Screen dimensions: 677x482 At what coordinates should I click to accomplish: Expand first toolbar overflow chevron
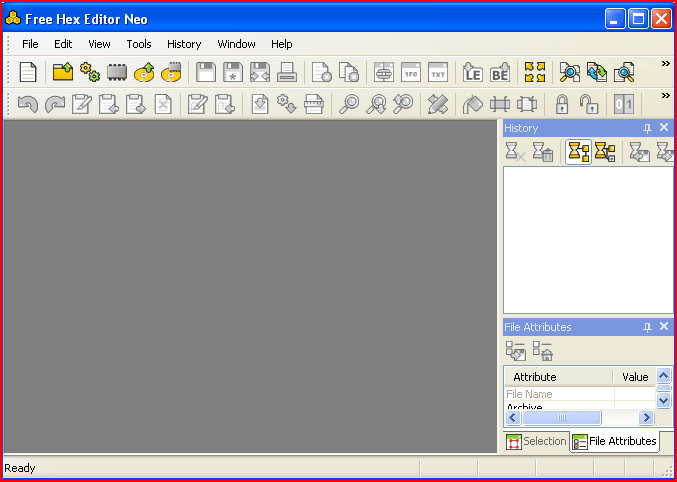(x=665, y=64)
